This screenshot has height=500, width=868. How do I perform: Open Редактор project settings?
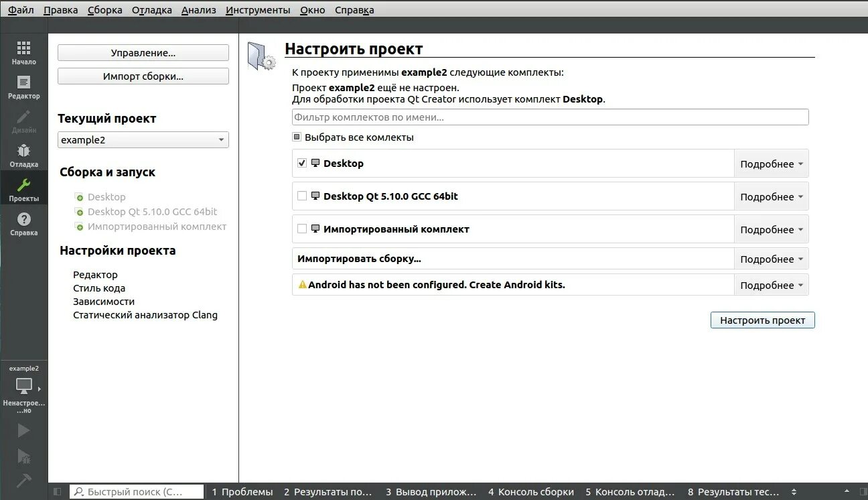coord(95,275)
